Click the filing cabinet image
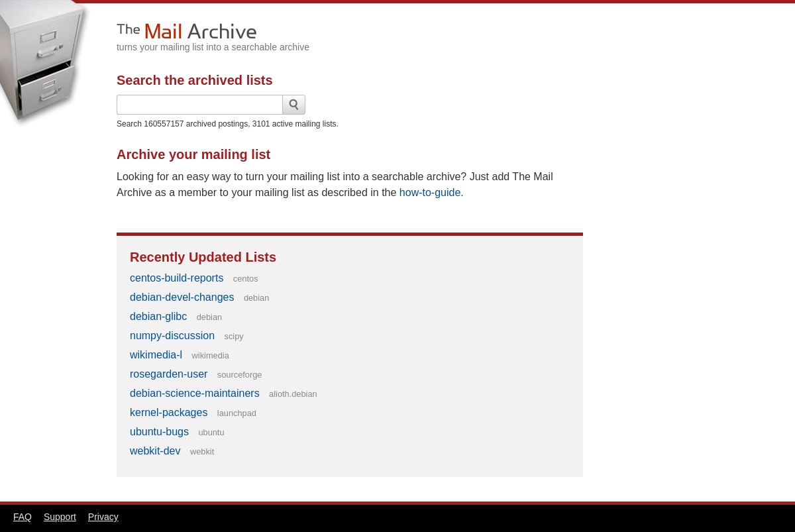This screenshot has height=532, width=795. pos(44,62)
